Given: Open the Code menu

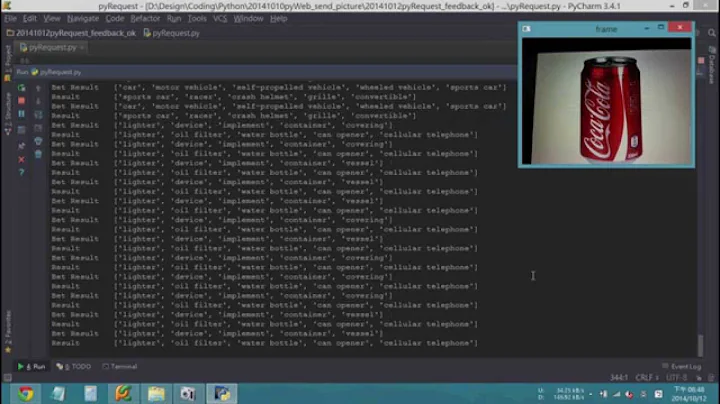Looking at the screenshot, I should (115, 18).
